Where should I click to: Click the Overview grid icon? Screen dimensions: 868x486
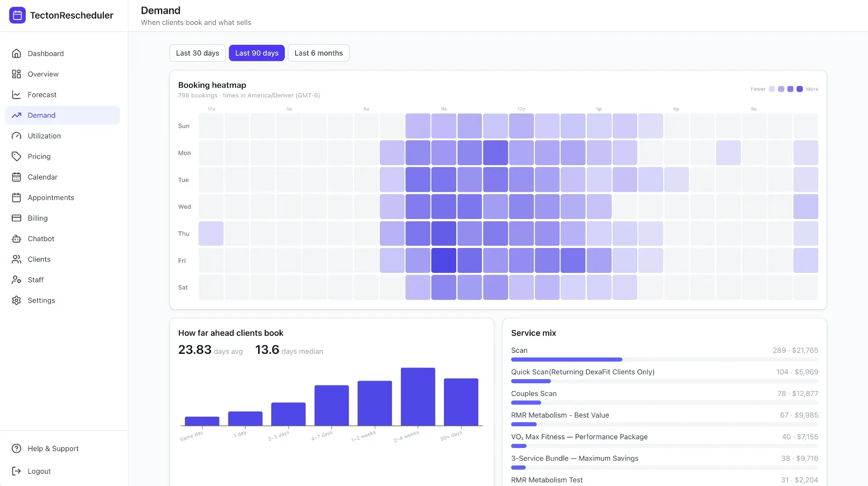[17, 74]
